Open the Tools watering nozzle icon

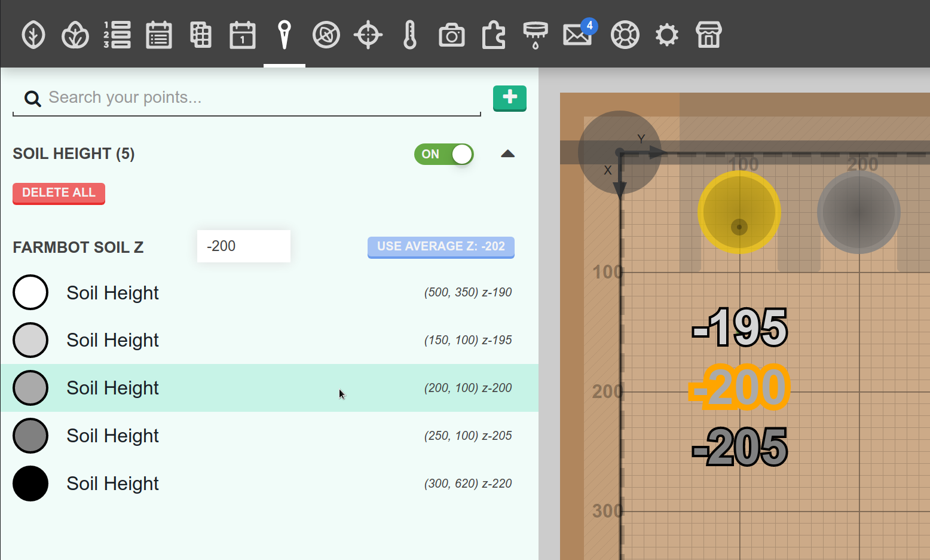[536, 35]
